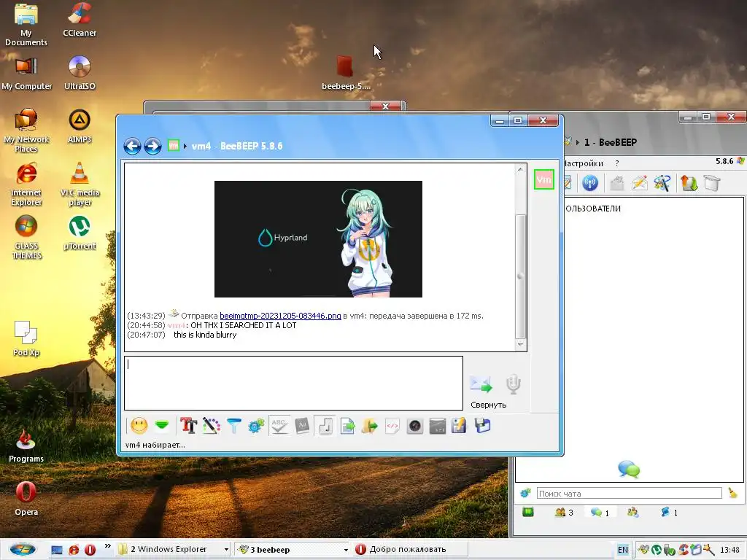This screenshot has width=747, height=560.
Task: Switch to groups tab icon
Action: click(632, 513)
